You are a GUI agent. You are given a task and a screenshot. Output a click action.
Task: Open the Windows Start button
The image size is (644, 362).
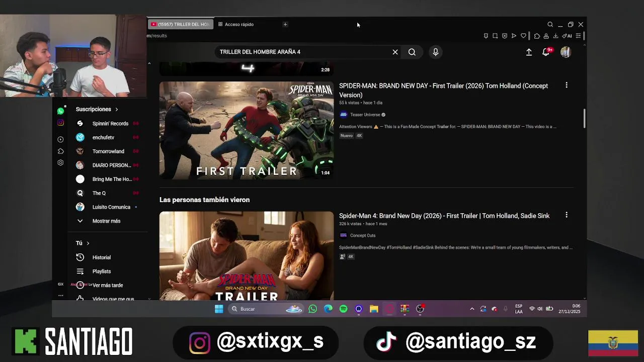click(219, 309)
